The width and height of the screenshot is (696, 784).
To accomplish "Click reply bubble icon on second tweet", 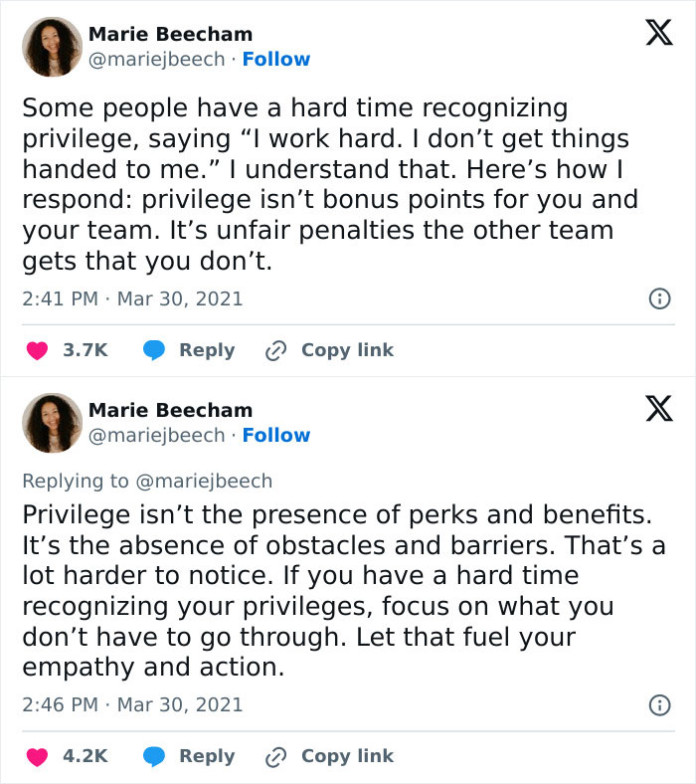I will (x=153, y=756).
